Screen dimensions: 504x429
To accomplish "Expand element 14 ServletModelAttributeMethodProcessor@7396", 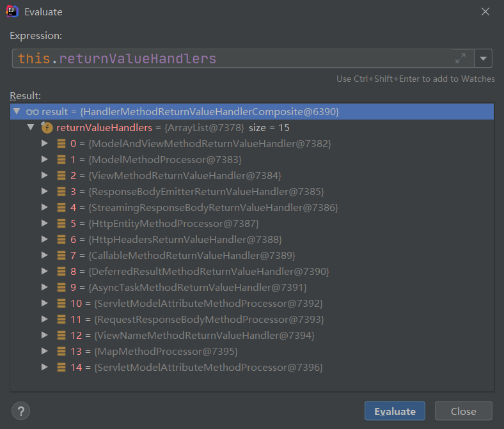I will tap(45, 367).
